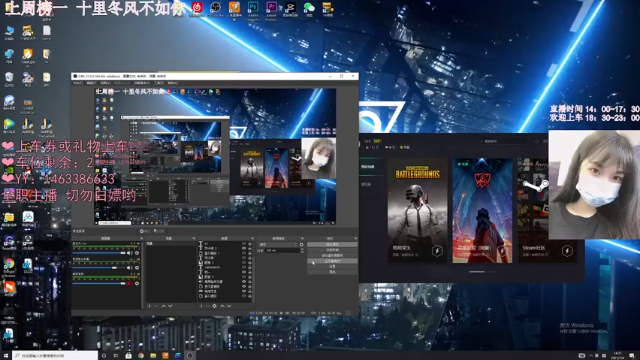Open Chrome from the taskbar
640x360 pixels.
click(141, 356)
